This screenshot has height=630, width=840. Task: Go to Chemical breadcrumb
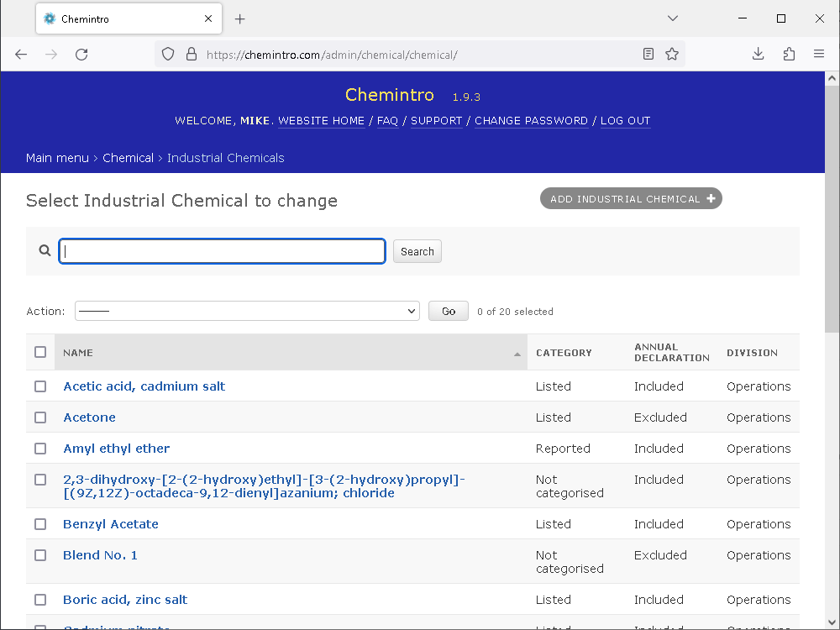coord(128,158)
